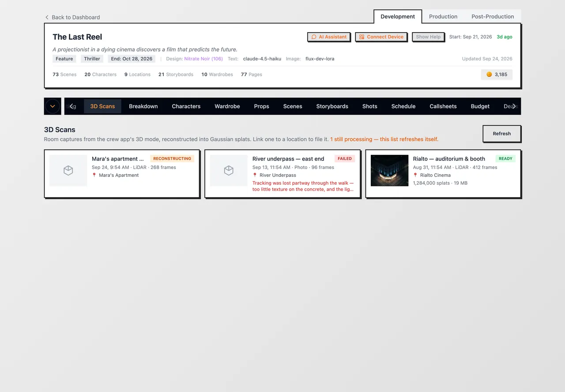Click River underpass cube placeholder thumbnail
This screenshot has height=392, width=565.
[x=229, y=170]
